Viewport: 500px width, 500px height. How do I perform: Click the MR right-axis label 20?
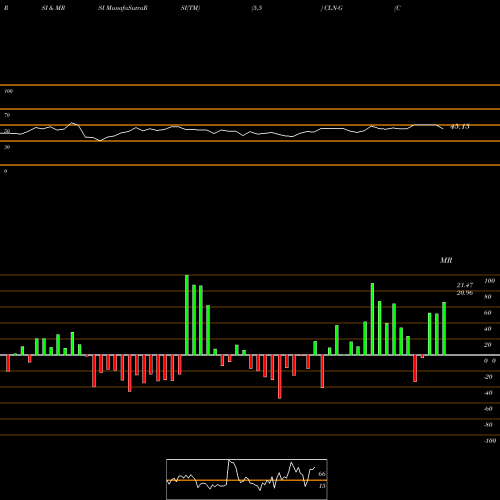click(x=488, y=345)
